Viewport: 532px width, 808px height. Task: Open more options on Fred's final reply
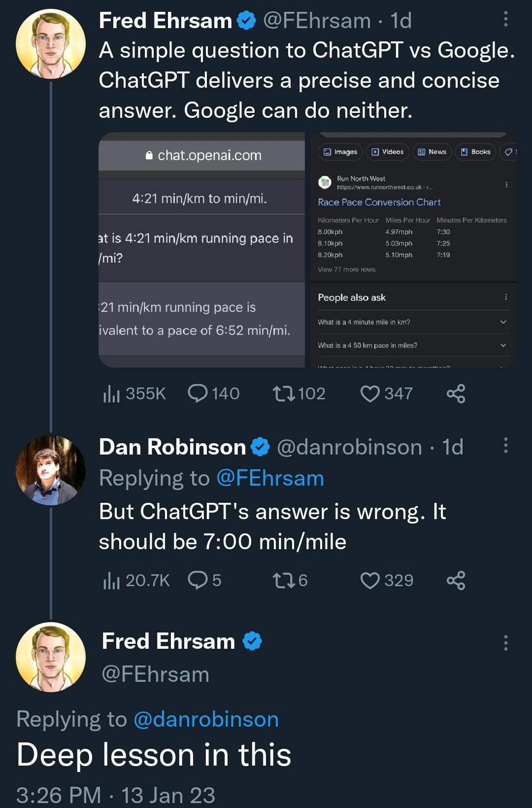[505, 643]
